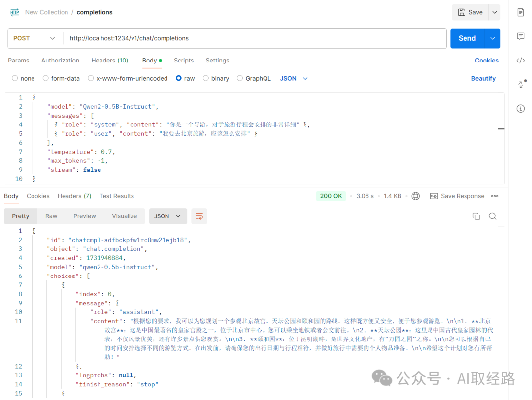Open the request body JSON format dropdown
Viewport: 532px width, 400px height.
point(294,78)
